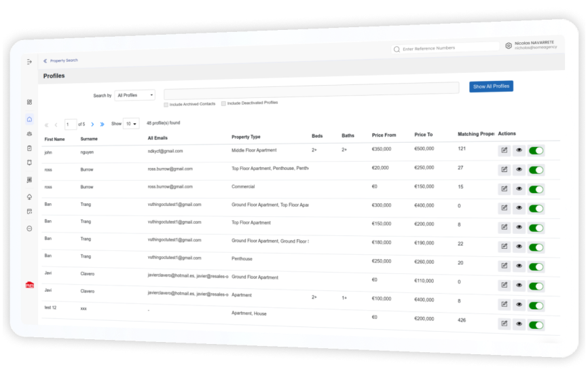Go to the next page of profiles
The height and width of the screenshot is (378, 588).
tap(92, 124)
